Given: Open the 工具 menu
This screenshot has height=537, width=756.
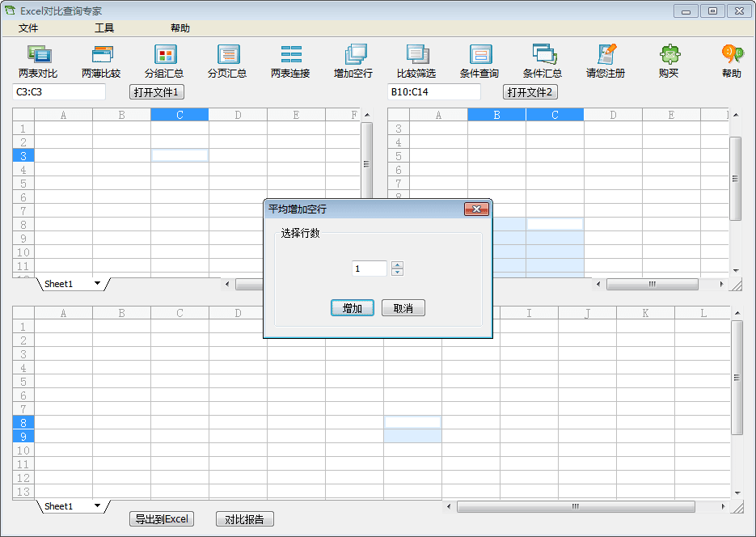Looking at the screenshot, I should [x=104, y=28].
